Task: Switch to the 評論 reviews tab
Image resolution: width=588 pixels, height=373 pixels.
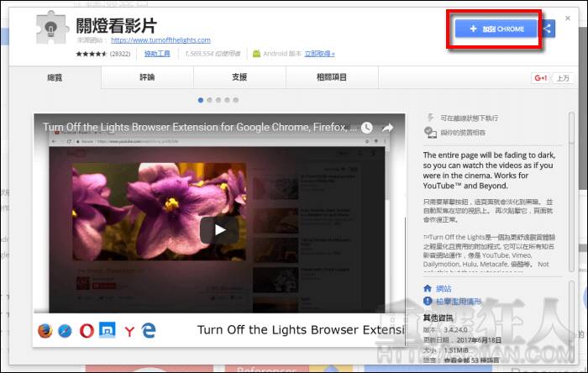Action: tap(147, 77)
